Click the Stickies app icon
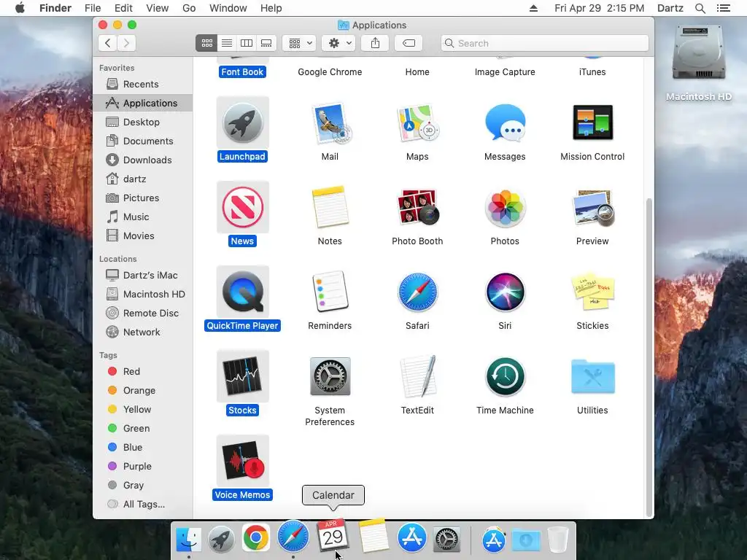 (x=593, y=291)
